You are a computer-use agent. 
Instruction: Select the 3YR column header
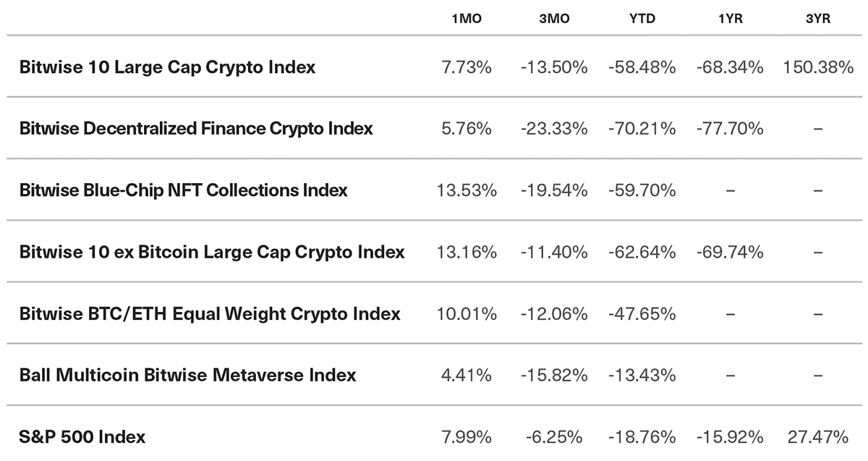[818, 19]
